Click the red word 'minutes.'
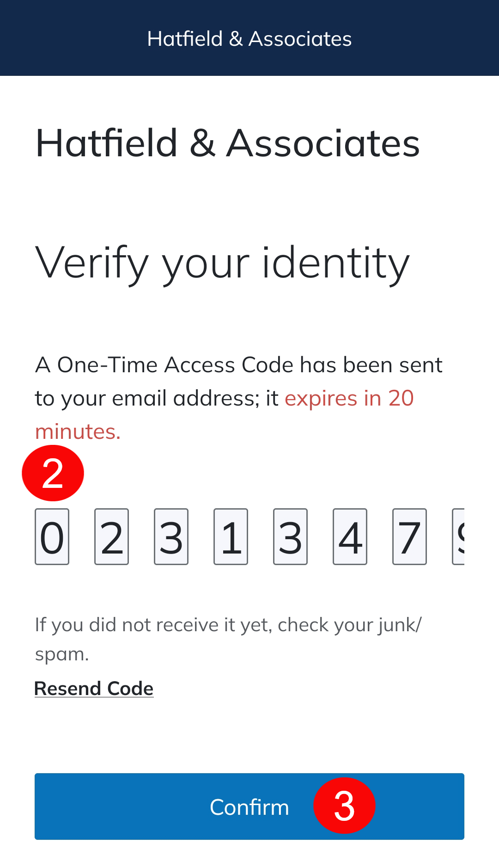This screenshot has height=868, width=499. tap(78, 431)
